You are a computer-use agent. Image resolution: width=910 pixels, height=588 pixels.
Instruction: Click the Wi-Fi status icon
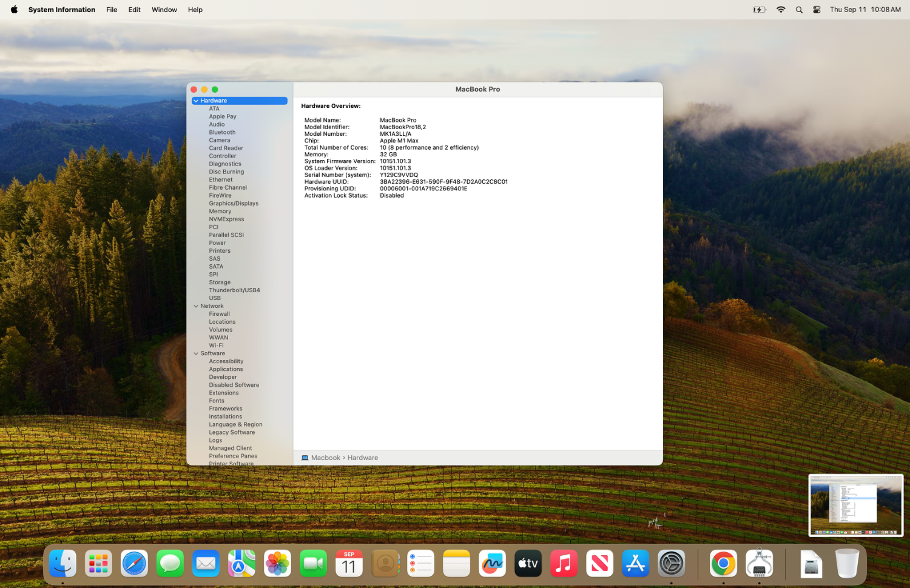click(781, 10)
